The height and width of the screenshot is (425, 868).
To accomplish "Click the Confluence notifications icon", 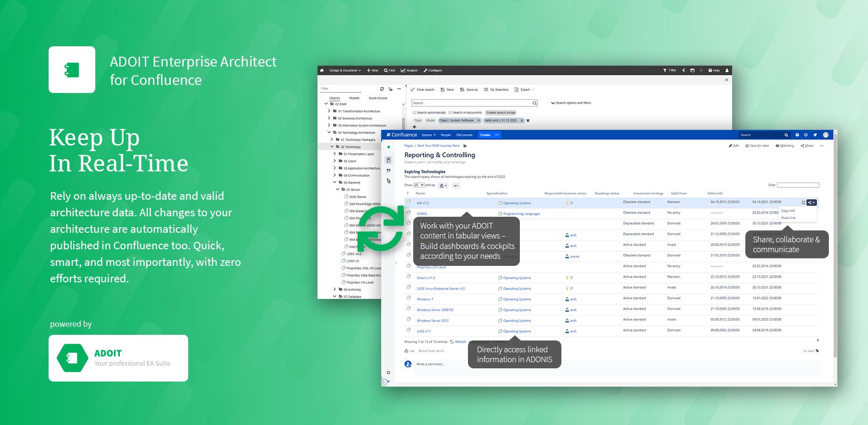I will tap(815, 135).
